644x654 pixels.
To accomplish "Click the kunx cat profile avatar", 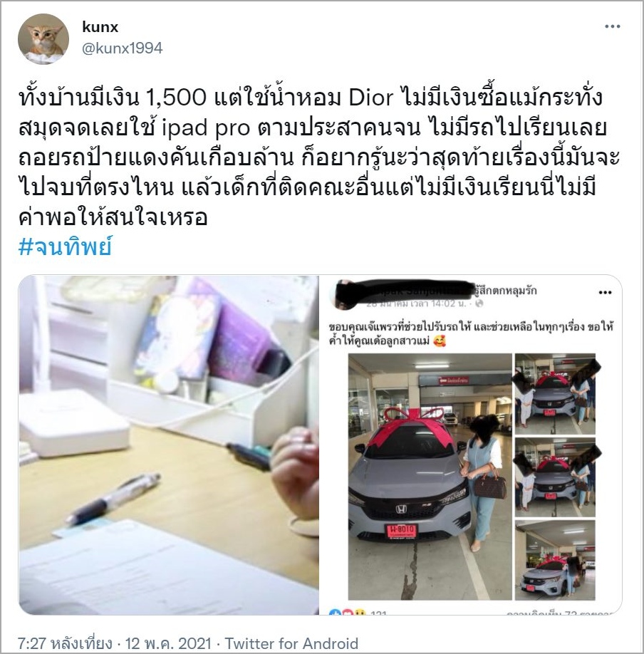I will pyautogui.click(x=43, y=38).
